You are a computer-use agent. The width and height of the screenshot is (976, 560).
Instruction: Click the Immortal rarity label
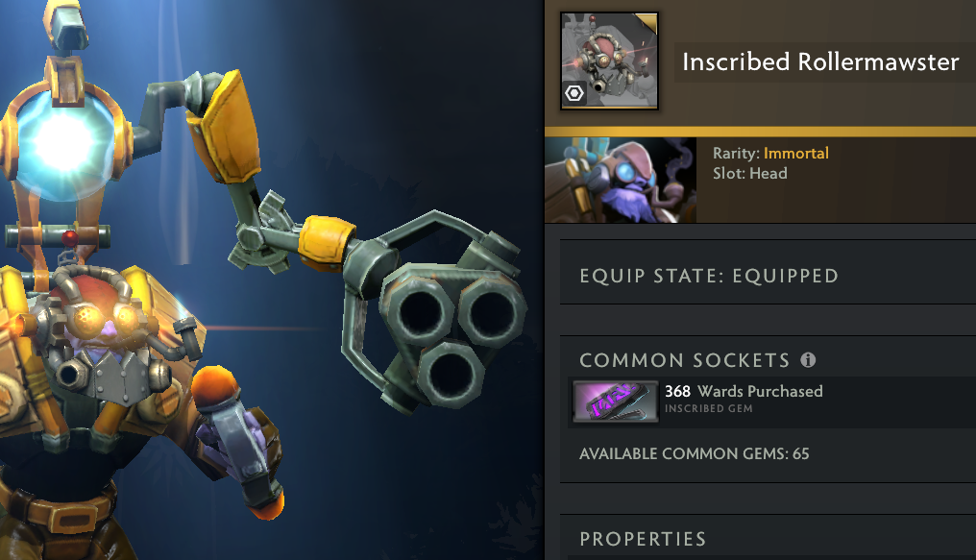coord(796,153)
